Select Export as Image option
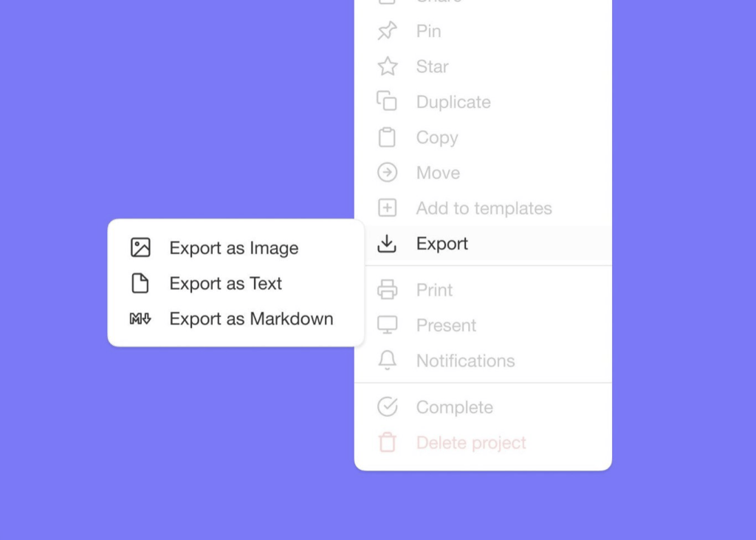This screenshot has width=756, height=540. pos(233,248)
